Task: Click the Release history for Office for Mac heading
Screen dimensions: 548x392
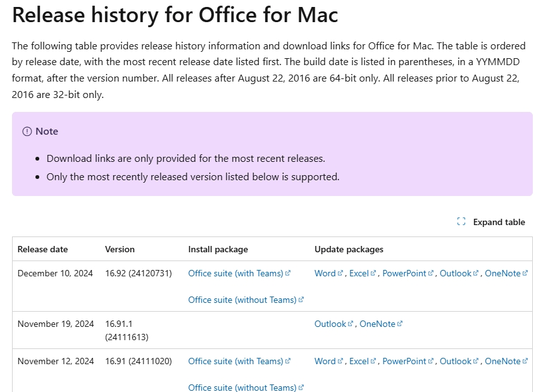Action: point(175,15)
